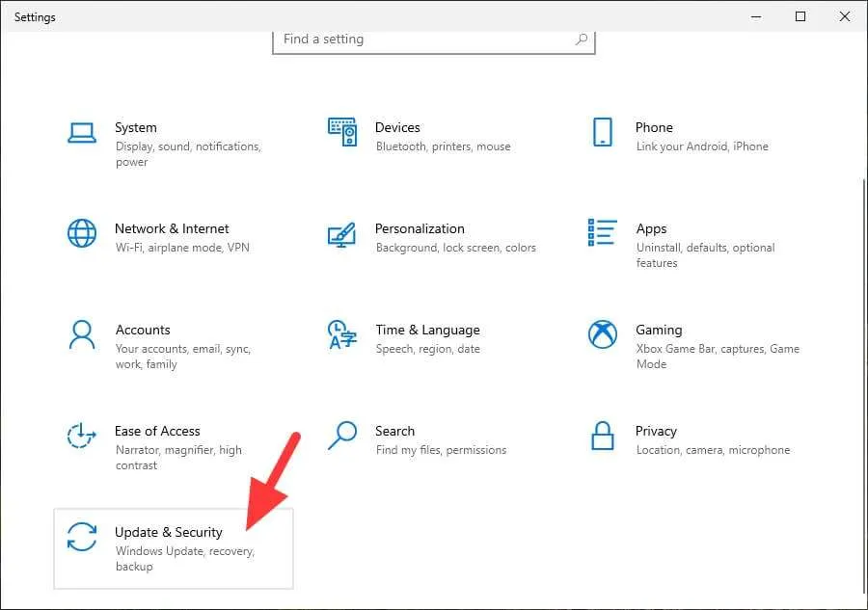The image size is (868, 610).
Task: Click the Update & Security refresh icon
Action: [82, 537]
